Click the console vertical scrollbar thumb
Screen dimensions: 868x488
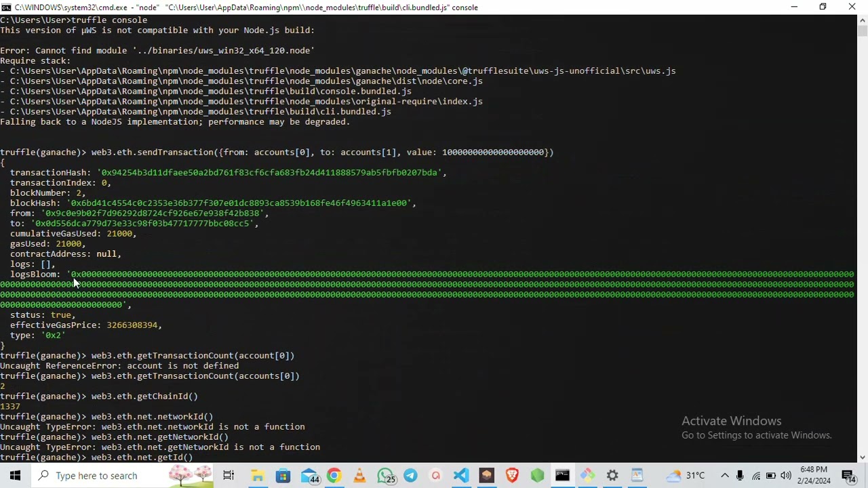point(862,31)
